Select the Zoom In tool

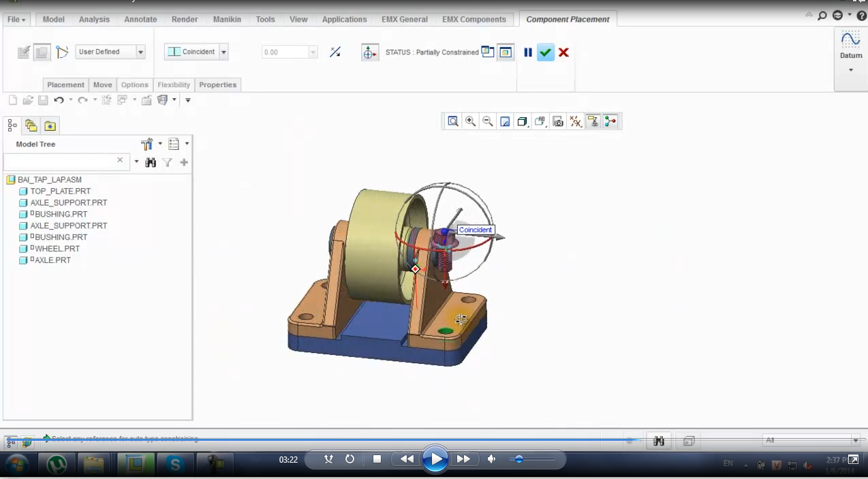(x=470, y=121)
